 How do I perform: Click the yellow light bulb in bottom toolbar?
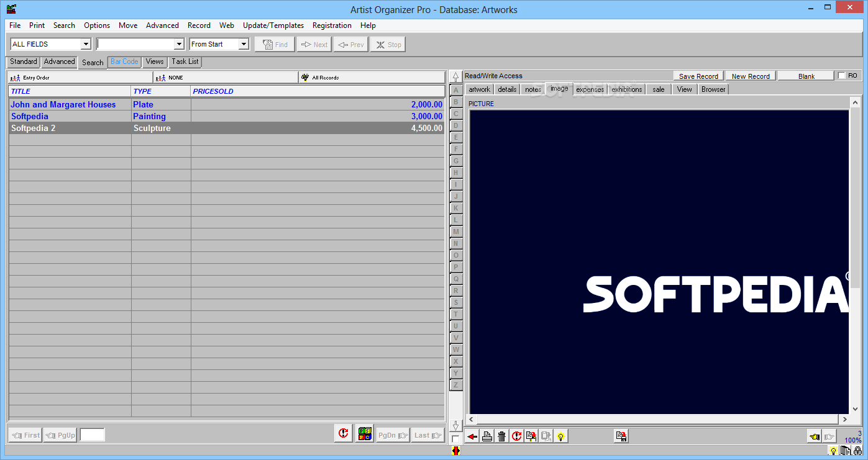[x=560, y=436]
